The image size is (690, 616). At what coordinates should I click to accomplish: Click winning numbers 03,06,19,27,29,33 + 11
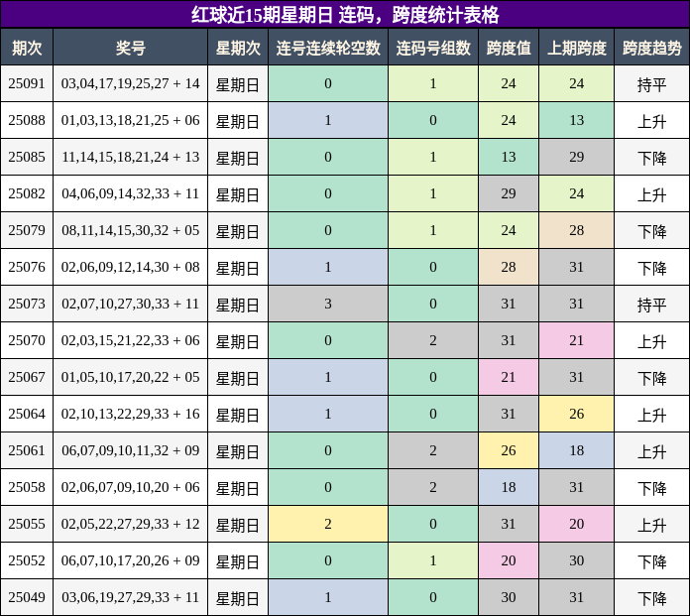[130, 597]
